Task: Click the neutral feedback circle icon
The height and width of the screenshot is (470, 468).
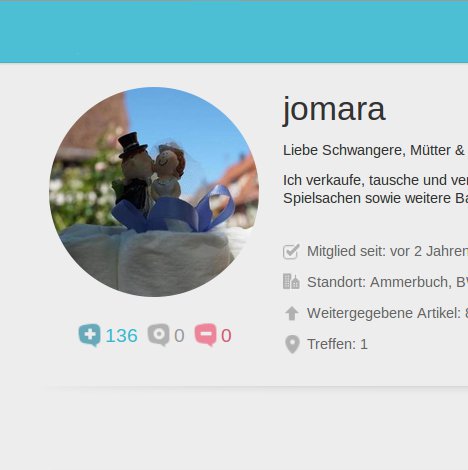Action: click(159, 335)
